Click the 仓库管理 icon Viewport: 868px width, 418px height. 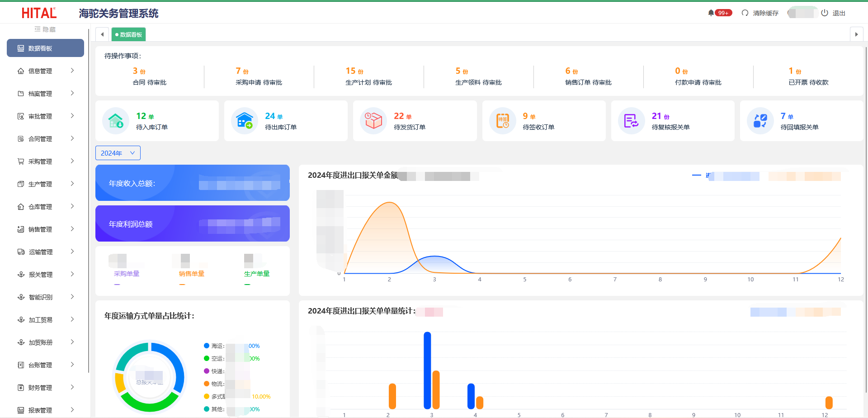click(21, 206)
